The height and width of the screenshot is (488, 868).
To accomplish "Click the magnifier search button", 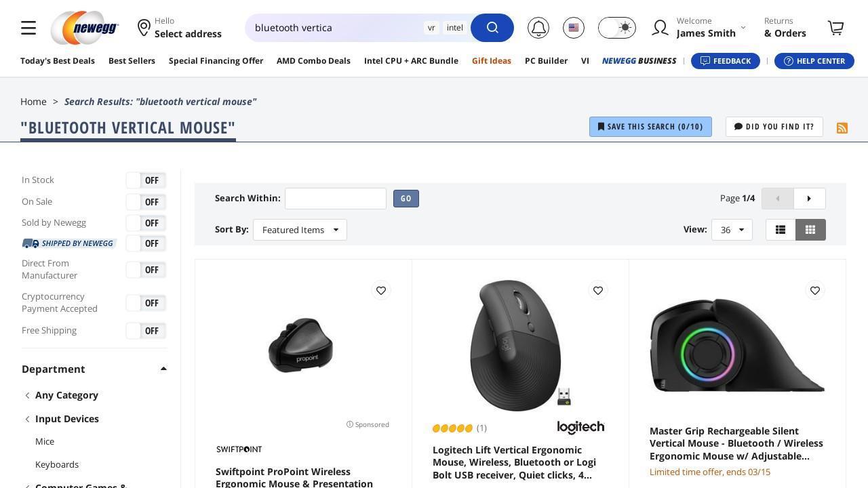I will point(492,28).
